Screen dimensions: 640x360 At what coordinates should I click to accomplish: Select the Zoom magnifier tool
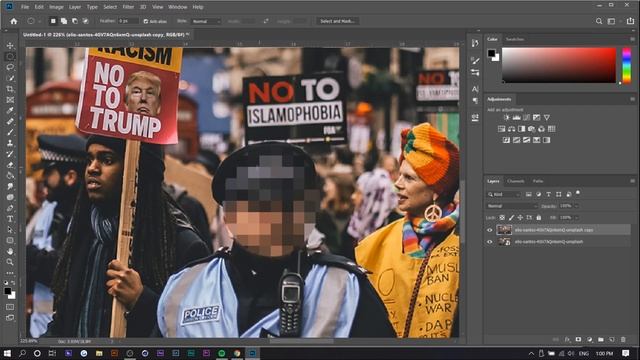(10, 262)
